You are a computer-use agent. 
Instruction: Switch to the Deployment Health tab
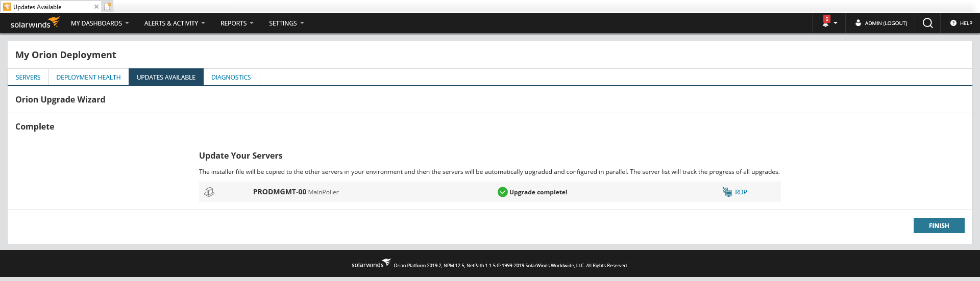tap(88, 77)
